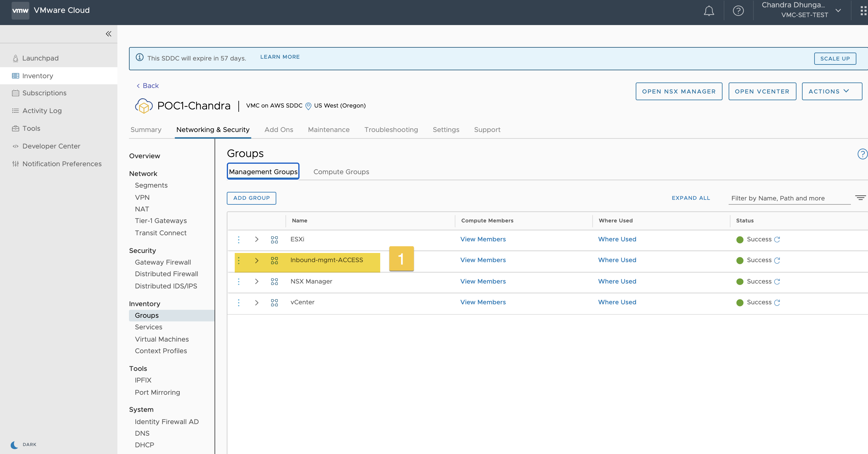The height and width of the screenshot is (454, 868).
Task: Switch to the Summary tab
Action: pyautogui.click(x=146, y=130)
